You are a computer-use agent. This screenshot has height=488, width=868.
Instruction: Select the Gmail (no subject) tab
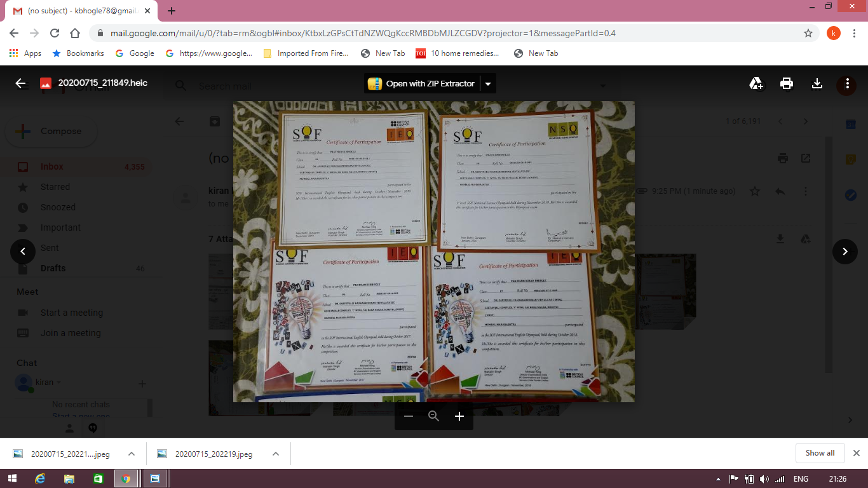[81, 11]
